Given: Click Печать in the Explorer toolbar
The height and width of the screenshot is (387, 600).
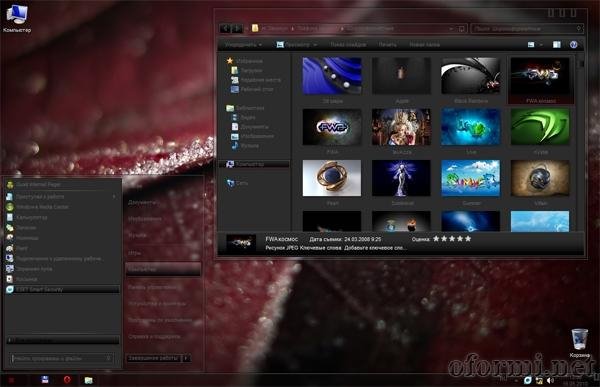Looking at the screenshot, I should click(387, 45).
